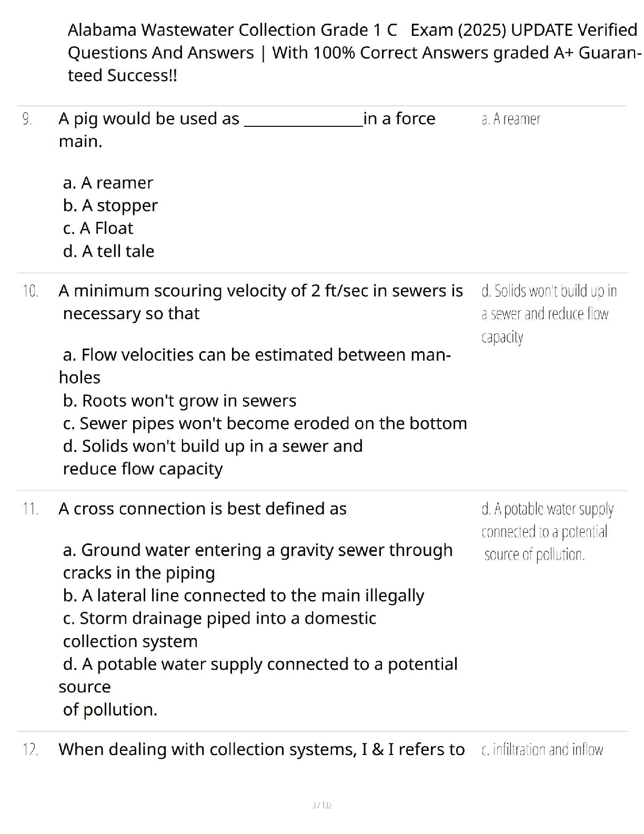Screen dimensions: 644x834
Task: Click right-column answer for question 10
Action: (x=549, y=314)
